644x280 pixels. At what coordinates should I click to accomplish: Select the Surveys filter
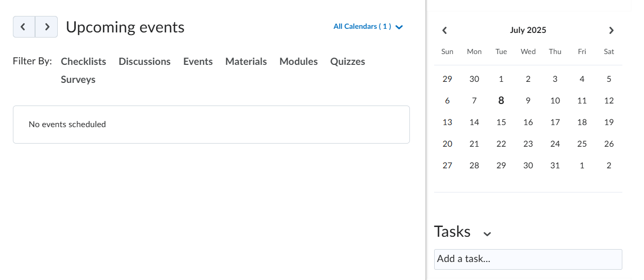tap(78, 79)
